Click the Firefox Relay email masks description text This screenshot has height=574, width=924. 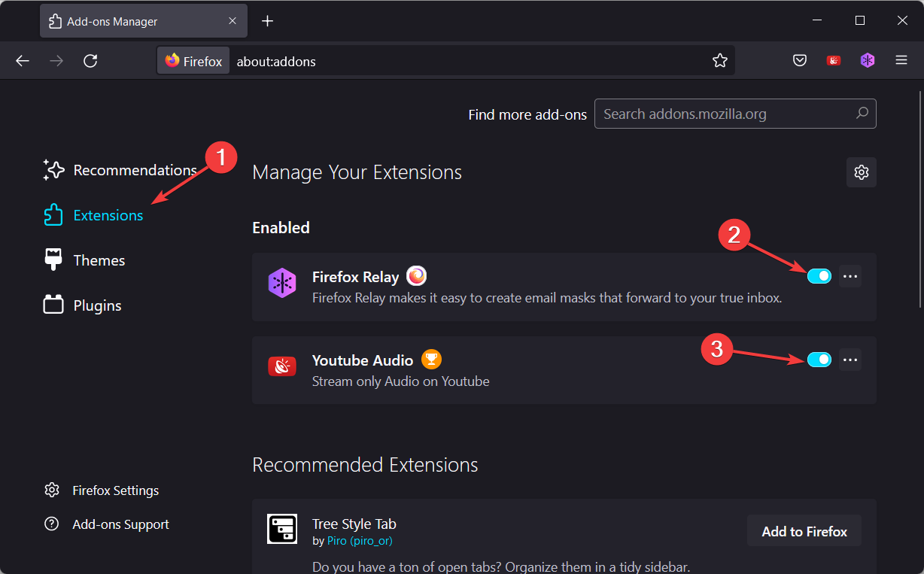coord(547,298)
